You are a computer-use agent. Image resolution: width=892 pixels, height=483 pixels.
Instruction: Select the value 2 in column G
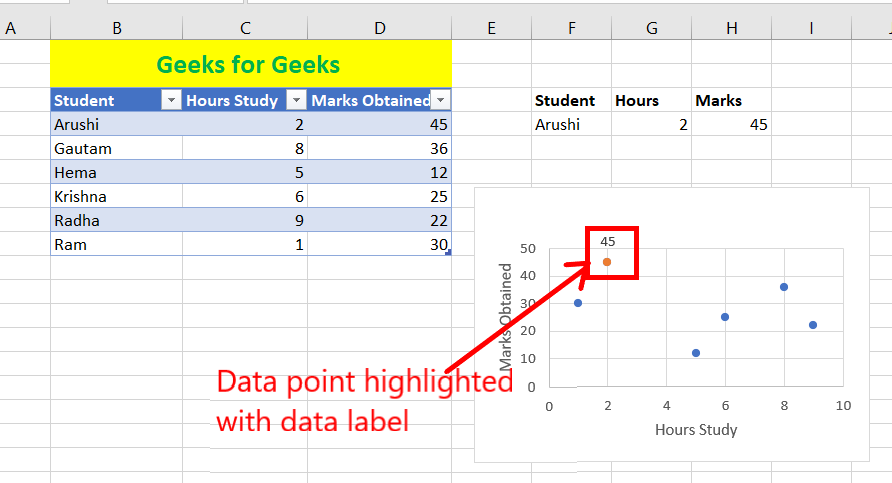click(652, 124)
